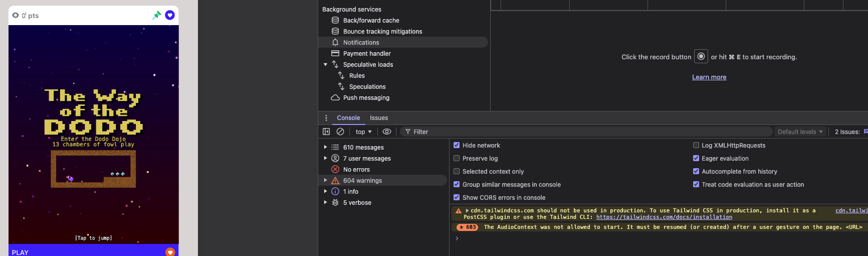868x256 pixels.
Task: Enable the Preserve log checkbox
Action: [x=457, y=158]
